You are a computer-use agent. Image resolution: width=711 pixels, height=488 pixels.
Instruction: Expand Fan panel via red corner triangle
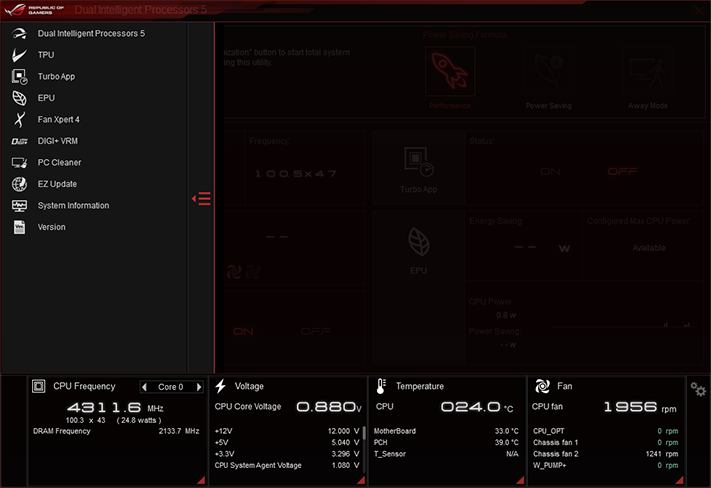(679, 480)
